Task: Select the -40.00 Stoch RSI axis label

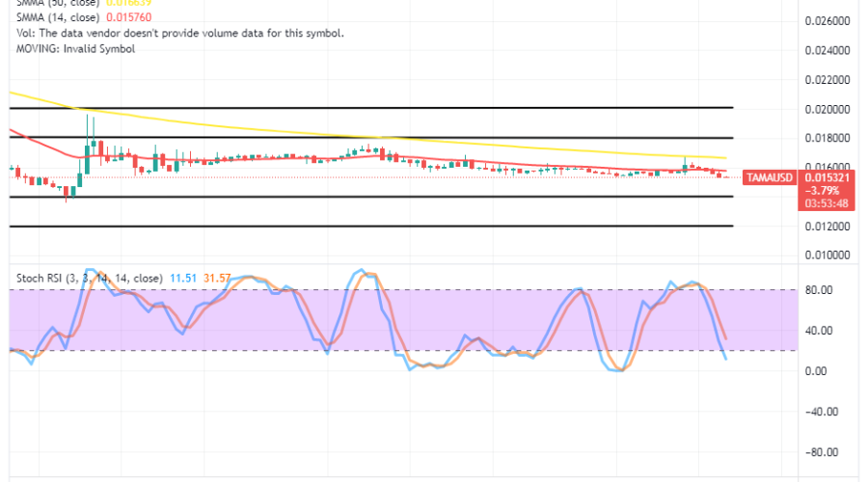Action: pos(822,412)
